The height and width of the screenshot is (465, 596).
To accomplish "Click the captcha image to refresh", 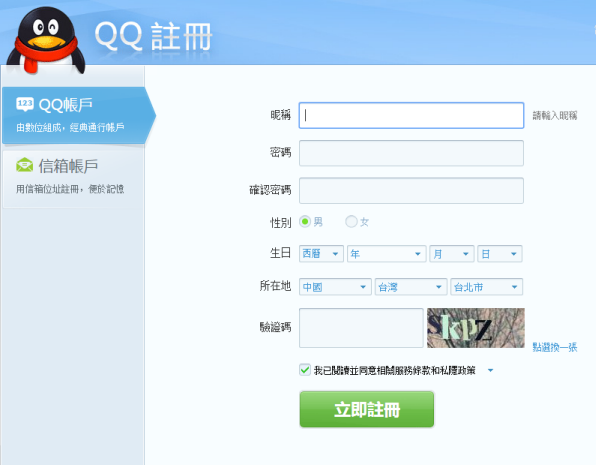I will 476,328.
